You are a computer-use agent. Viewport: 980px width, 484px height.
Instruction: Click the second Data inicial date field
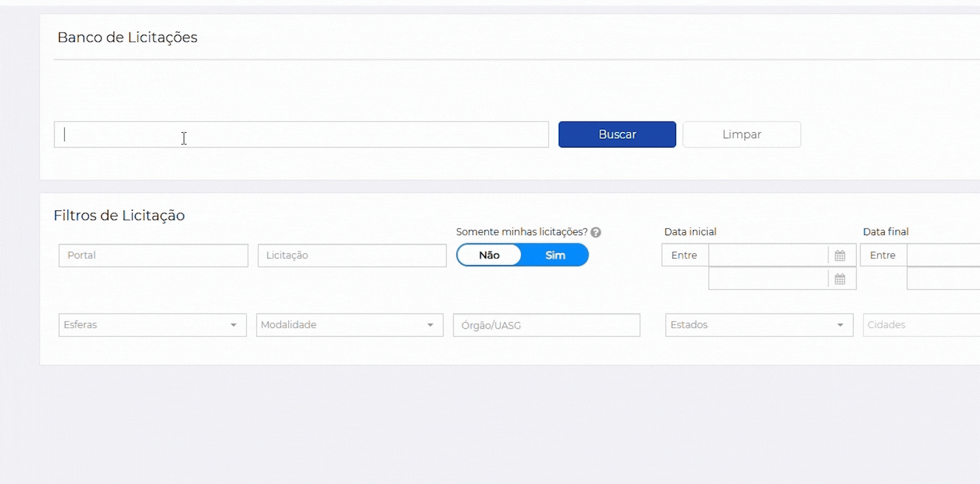(x=768, y=279)
